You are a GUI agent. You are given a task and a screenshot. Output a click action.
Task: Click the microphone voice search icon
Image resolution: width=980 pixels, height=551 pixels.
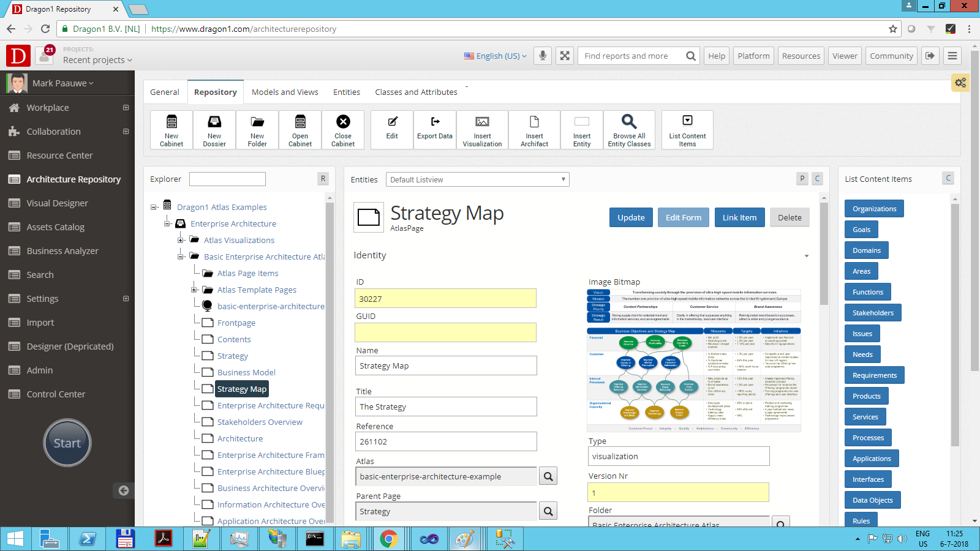pos(543,56)
